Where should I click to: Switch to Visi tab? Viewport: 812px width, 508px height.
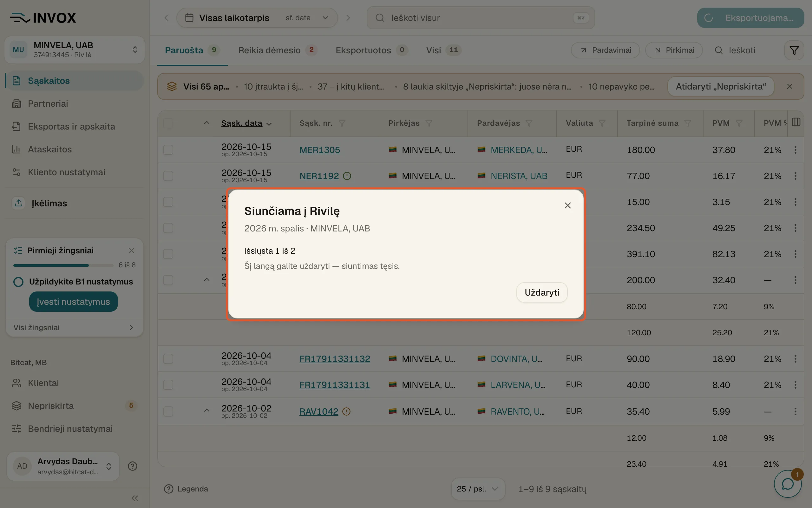(x=443, y=50)
